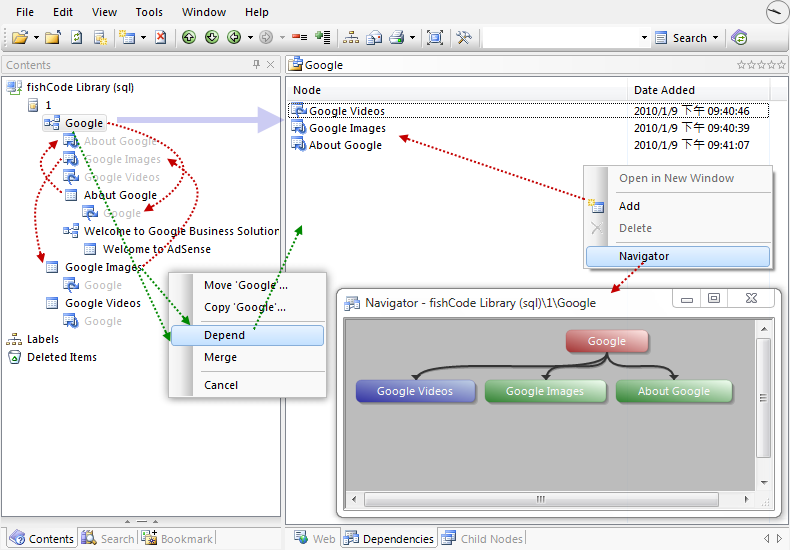Set rating to the first star
Viewport: 790px width, 550px height.
pos(741,64)
